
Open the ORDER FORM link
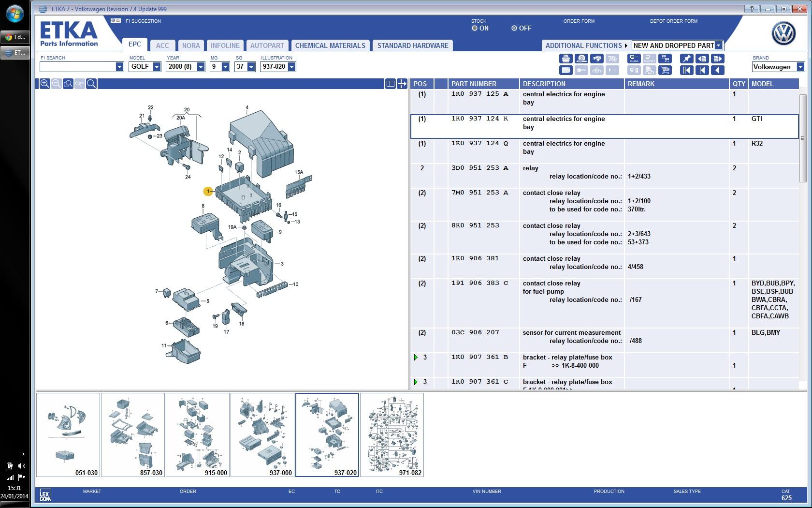[x=579, y=21]
